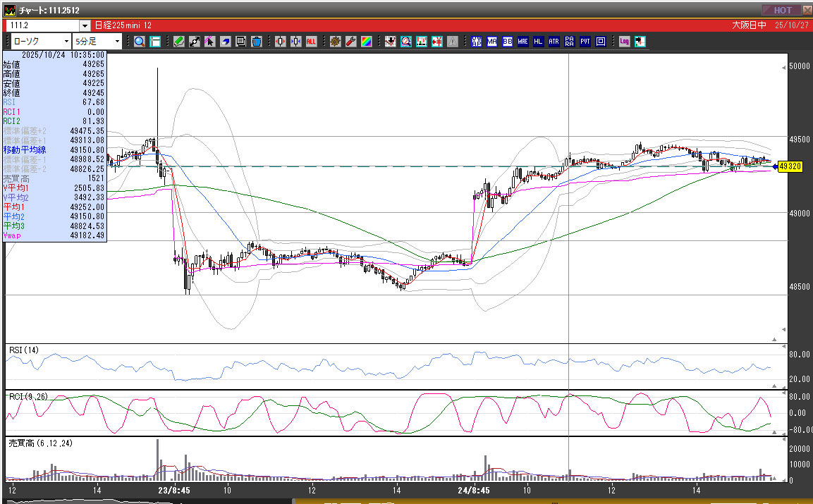
Task: Click the red ALL display icon
Action: coord(311,42)
